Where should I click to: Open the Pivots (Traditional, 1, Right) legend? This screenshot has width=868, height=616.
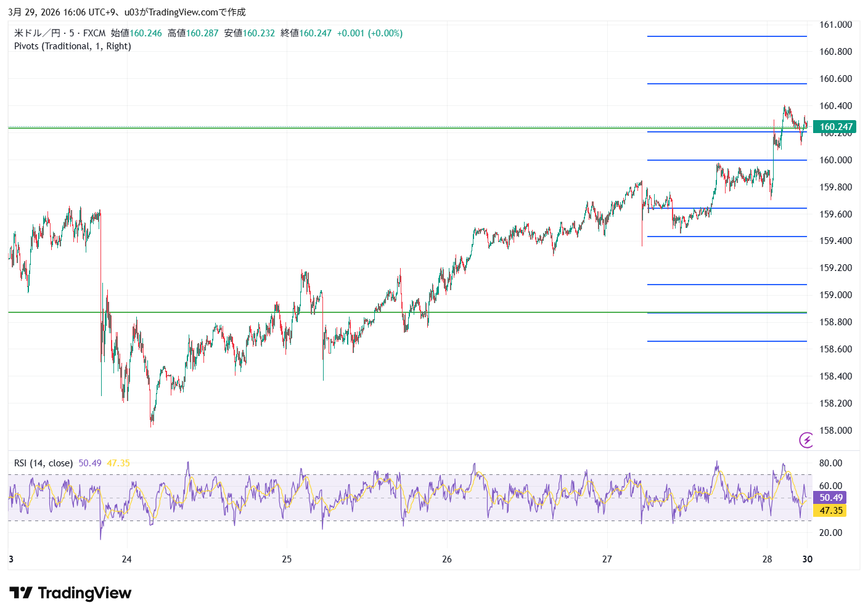click(73, 46)
